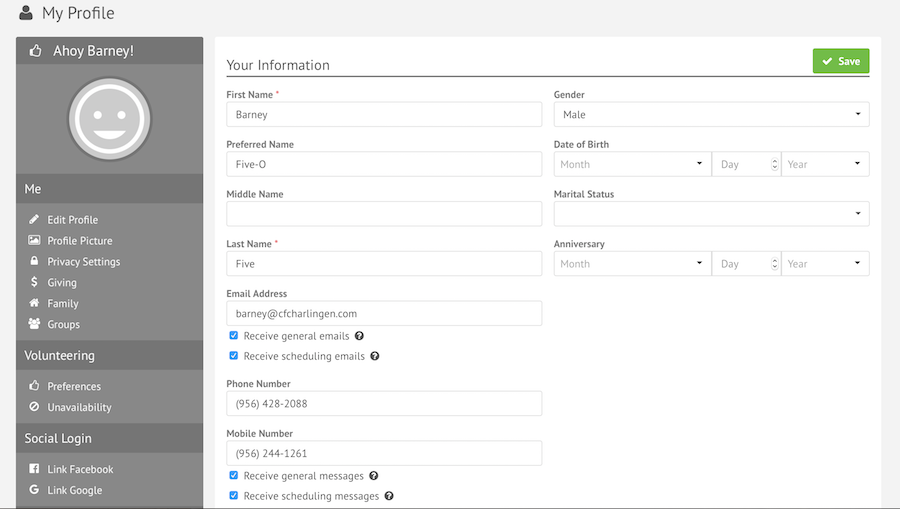Screen dimensions: 900x509
Task: Open Date of Birth Year dropdown
Action: click(825, 164)
